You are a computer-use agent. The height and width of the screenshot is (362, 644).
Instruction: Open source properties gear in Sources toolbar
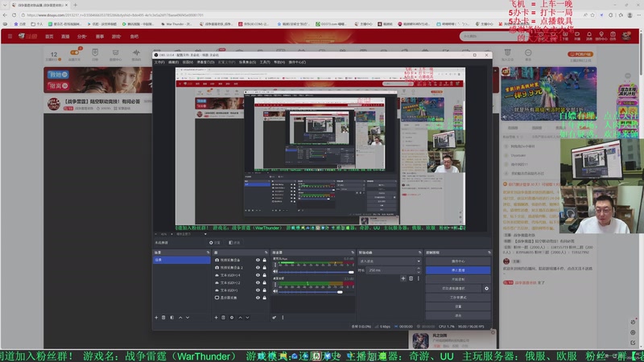[x=232, y=317]
